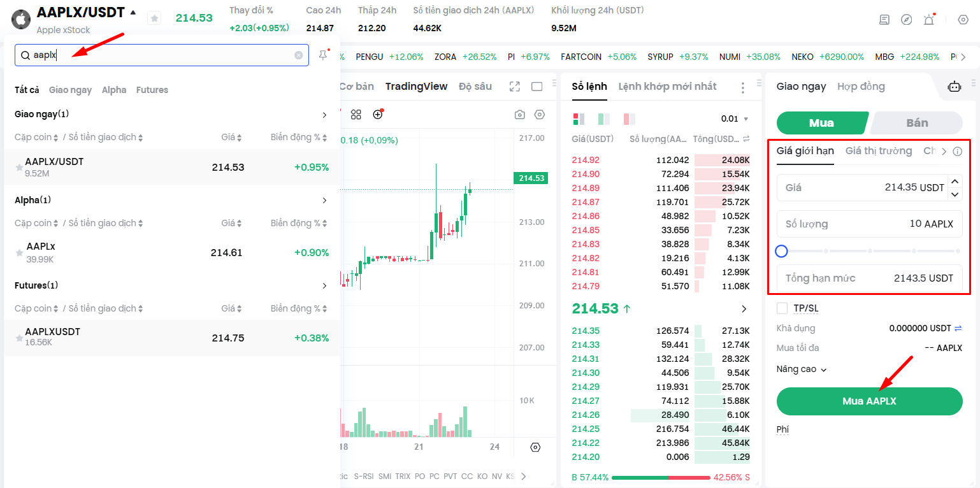Enable the TP/SL checkbox
Image resolution: width=980 pixels, height=488 pixels.
coord(782,308)
